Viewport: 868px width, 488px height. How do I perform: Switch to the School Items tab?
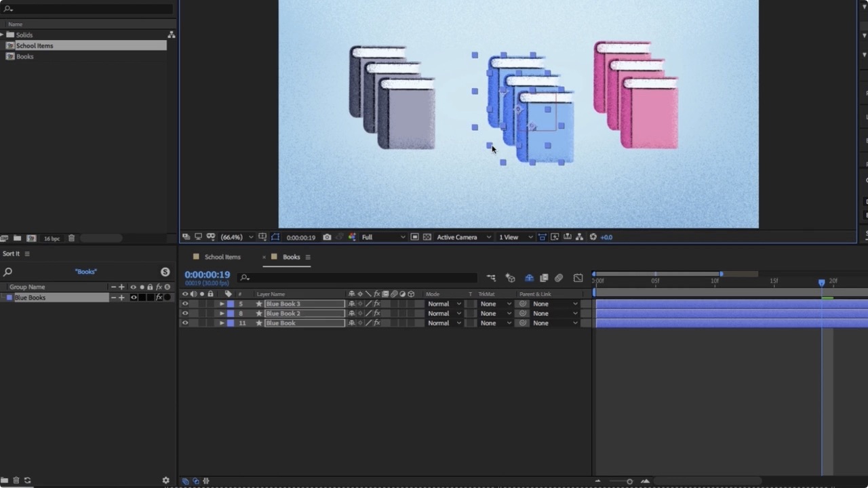click(222, 257)
